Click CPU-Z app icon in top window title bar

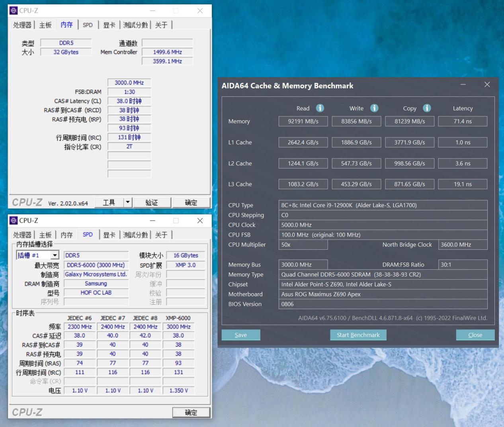click(x=14, y=11)
